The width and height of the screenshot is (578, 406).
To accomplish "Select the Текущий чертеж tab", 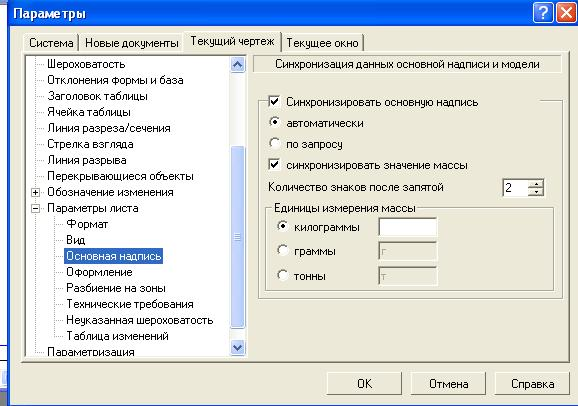I will click(232, 41).
